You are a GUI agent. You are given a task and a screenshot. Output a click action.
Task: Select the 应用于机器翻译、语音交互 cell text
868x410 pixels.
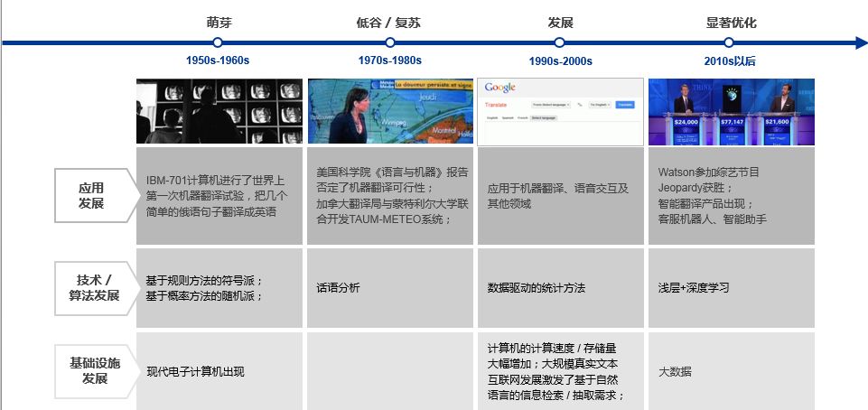(558, 197)
